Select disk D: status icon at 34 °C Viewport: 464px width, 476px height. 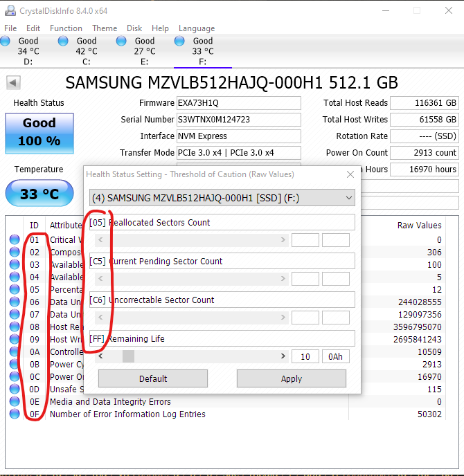(5, 41)
